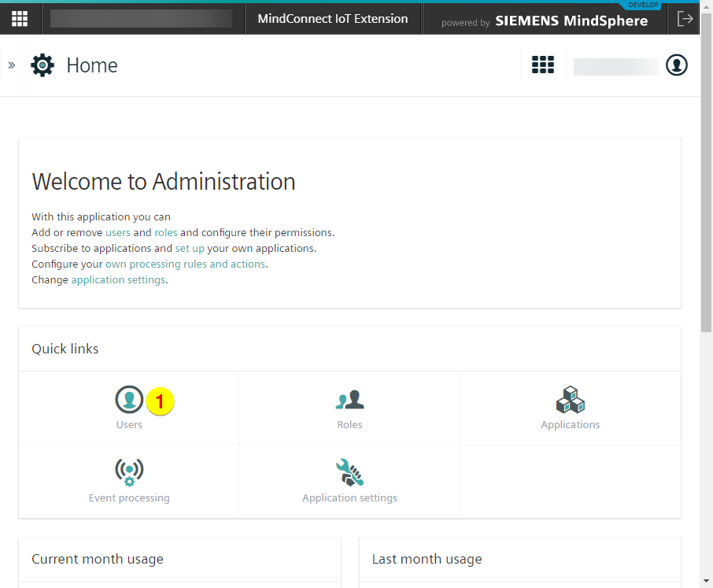Viewport: 713px width, 588px height.
Task: Open the Users quick link icon
Action: (129, 400)
